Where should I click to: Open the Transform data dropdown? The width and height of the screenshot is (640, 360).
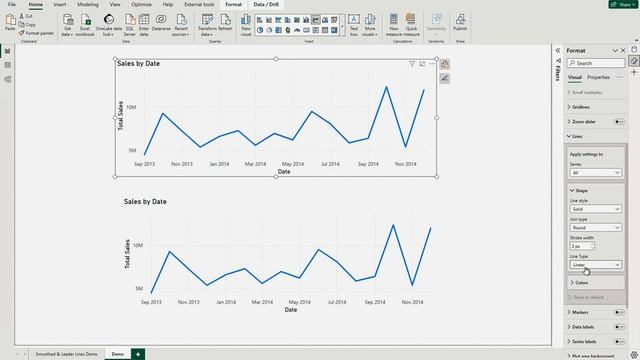pos(207,31)
